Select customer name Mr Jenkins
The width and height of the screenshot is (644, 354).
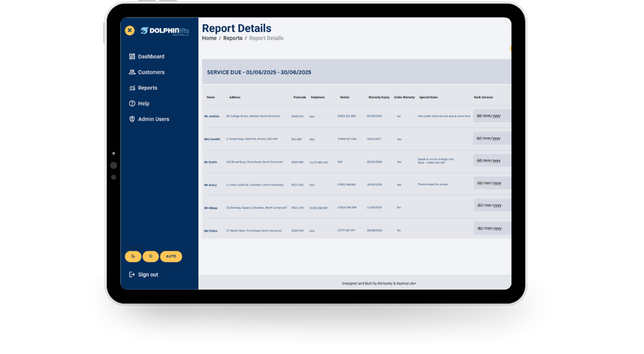point(212,116)
